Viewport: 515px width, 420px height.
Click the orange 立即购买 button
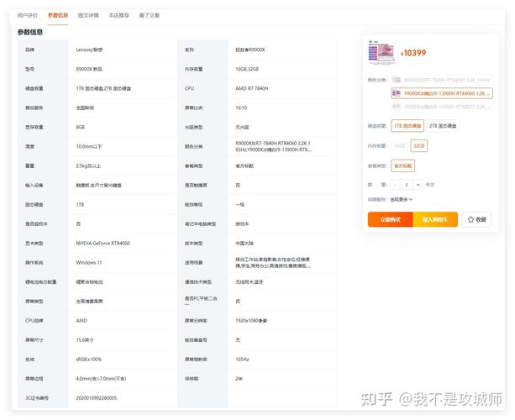pyautogui.click(x=390, y=219)
